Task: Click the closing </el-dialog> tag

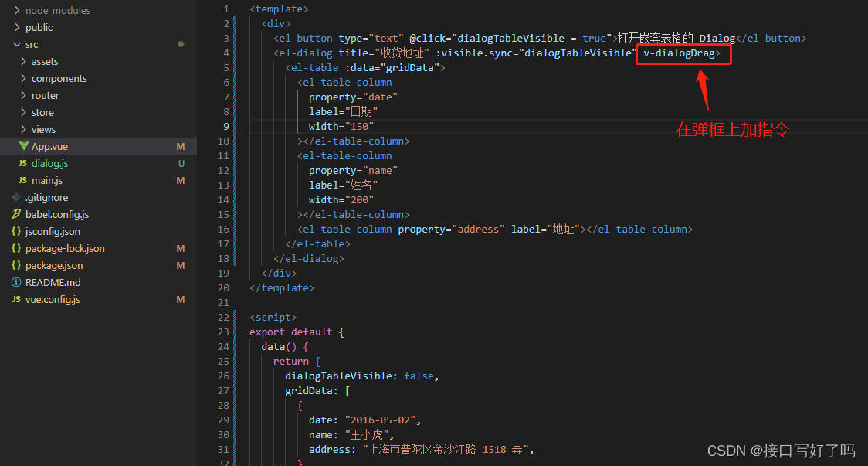Action: [x=309, y=259]
